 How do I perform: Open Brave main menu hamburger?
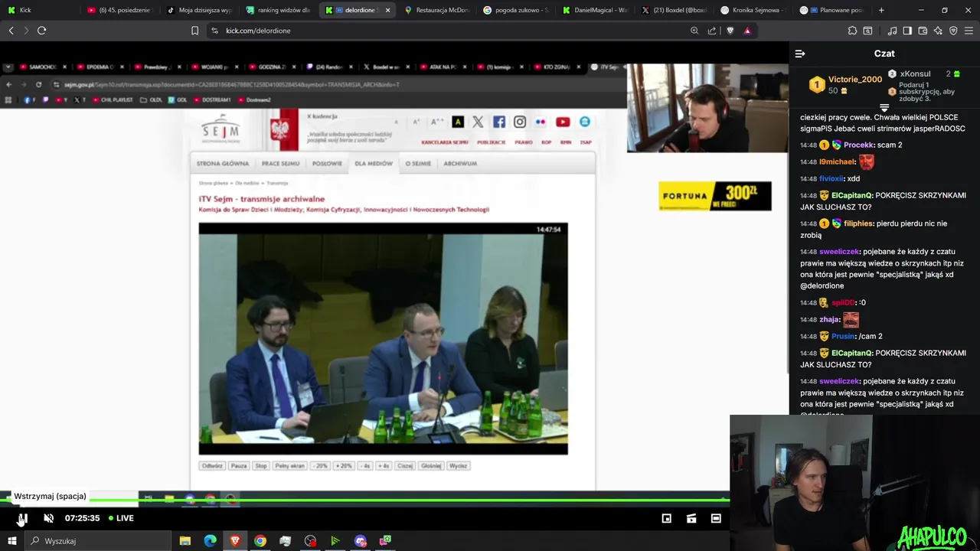point(969,31)
